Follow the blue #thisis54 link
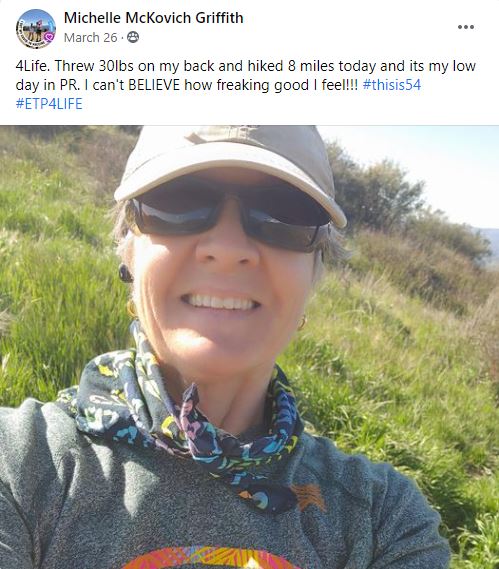The height and width of the screenshot is (569, 499). (x=392, y=85)
